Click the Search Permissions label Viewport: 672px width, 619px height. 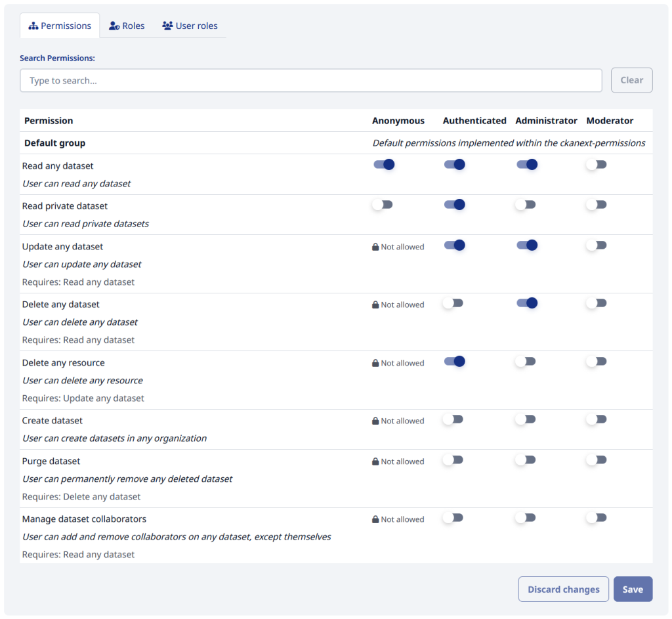coord(58,58)
